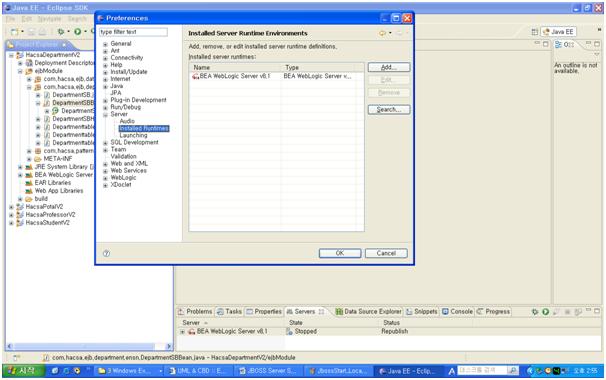Click the Cancel button
Image resolution: width=606 pixels, height=380 pixels.
coord(386,253)
